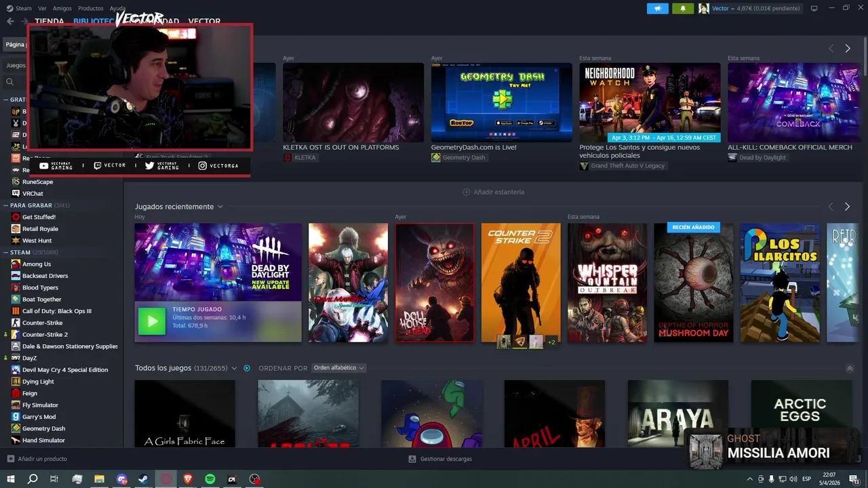Select Geometry Dash in library list
Viewport: 868px width, 488px height.
pyautogui.click(x=43, y=428)
